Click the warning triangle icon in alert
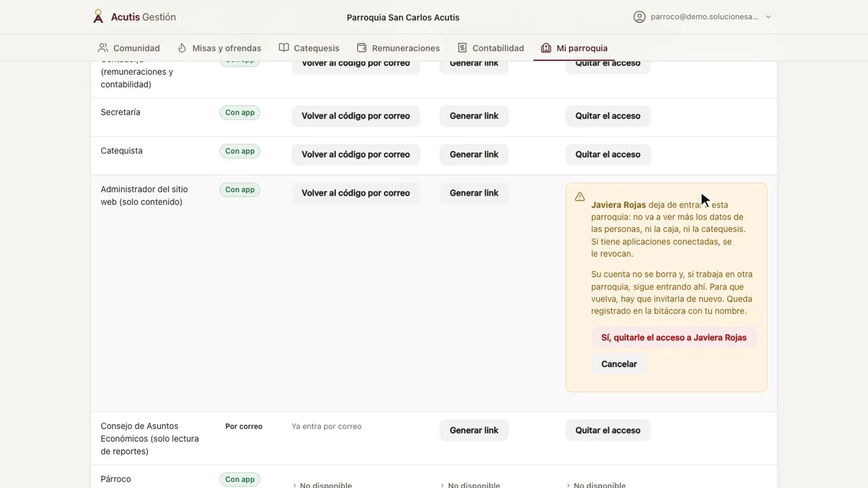This screenshot has width=868, height=488. click(580, 196)
